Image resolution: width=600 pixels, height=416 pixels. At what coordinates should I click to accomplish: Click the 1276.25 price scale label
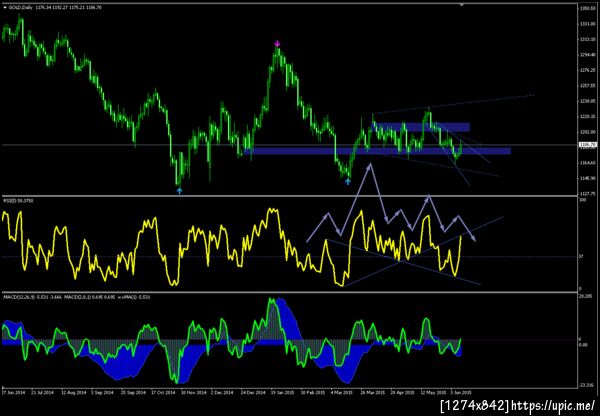[x=586, y=70]
